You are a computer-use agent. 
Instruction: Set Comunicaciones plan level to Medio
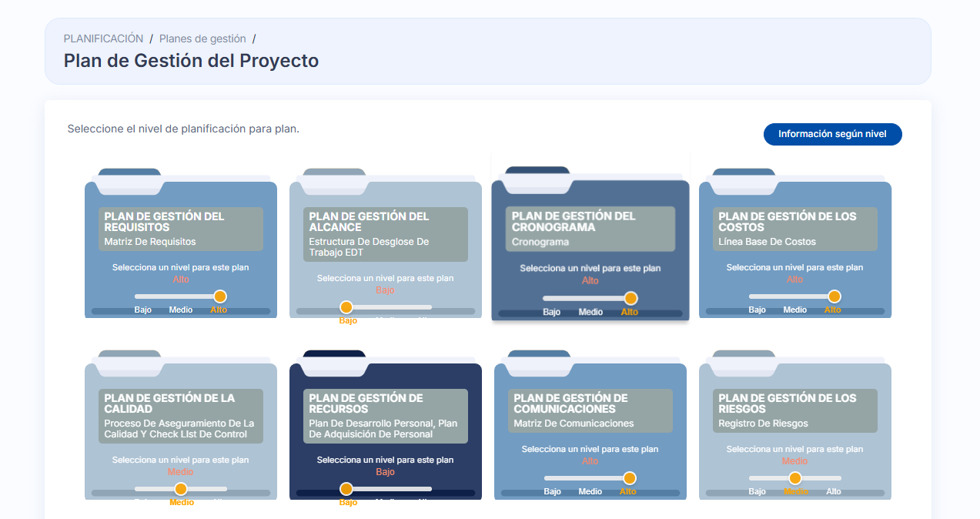(590, 491)
